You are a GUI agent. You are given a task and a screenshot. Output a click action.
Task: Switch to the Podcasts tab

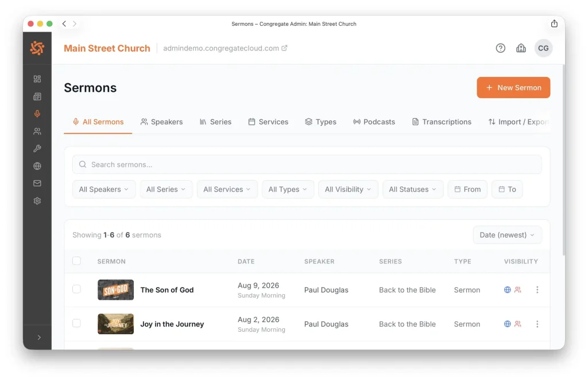[374, 122]
